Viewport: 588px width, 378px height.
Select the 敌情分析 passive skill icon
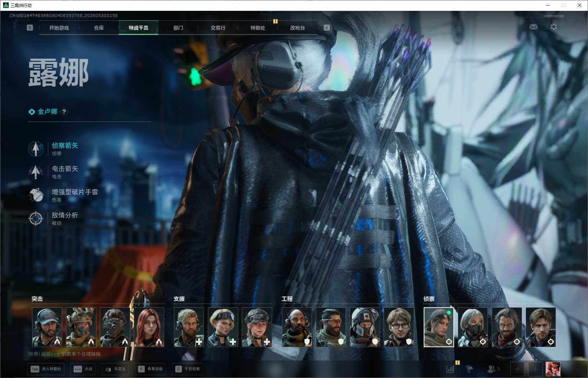coord(36,218)
